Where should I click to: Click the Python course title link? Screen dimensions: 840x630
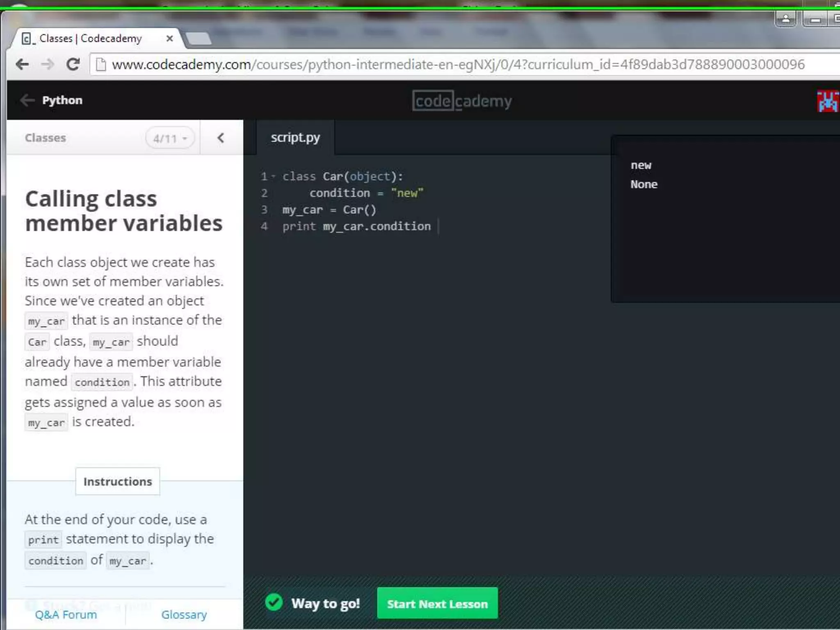point(62,100)
